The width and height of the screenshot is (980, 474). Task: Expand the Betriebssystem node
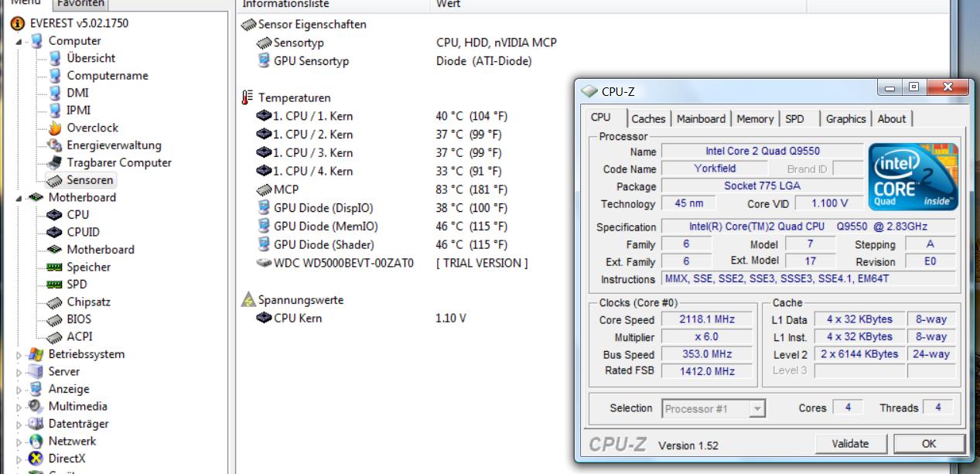coord(21,354)
